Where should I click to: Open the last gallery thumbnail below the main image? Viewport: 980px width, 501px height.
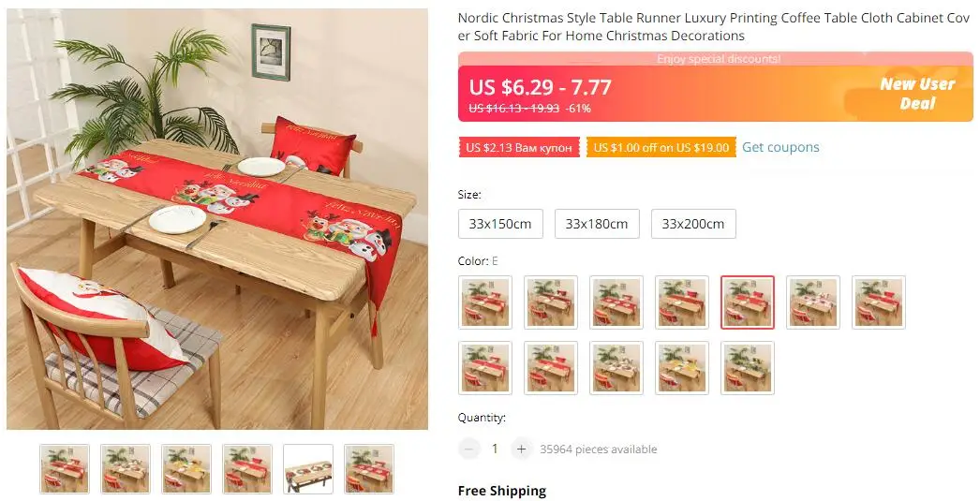369,469
